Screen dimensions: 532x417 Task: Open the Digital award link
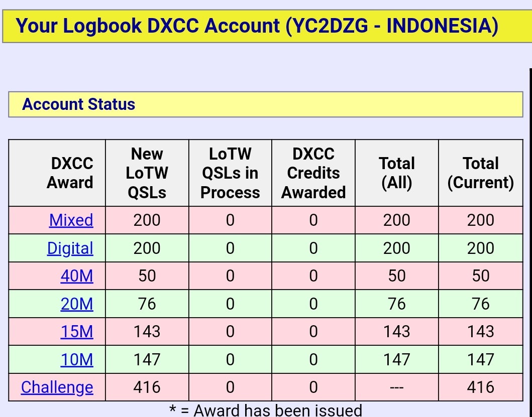coord(70,248)
